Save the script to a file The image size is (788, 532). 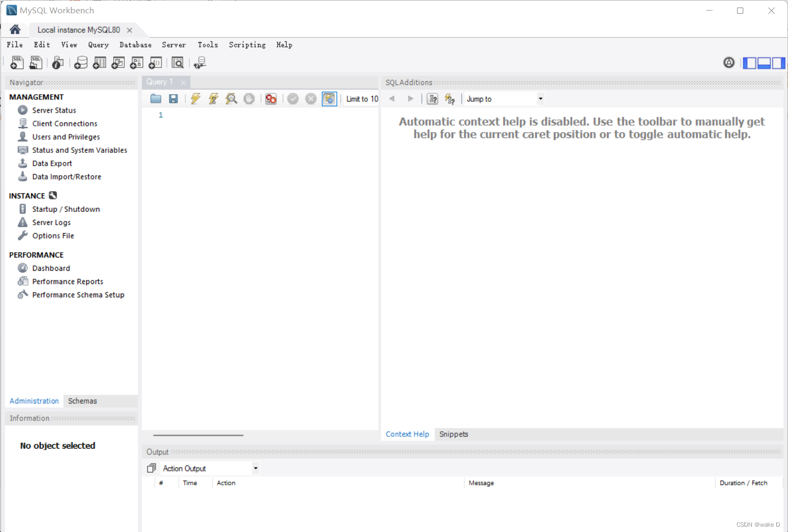[173, 99]
